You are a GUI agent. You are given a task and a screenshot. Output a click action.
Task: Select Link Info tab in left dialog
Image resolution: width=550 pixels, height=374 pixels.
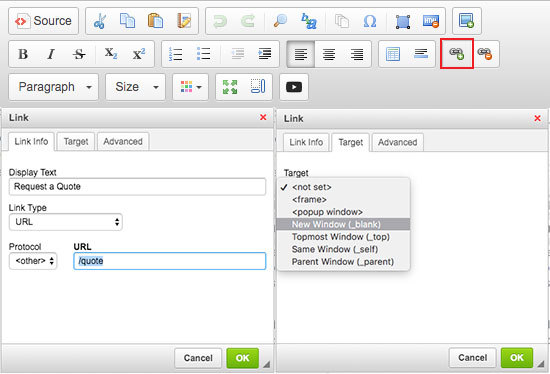(x=31, y=142)
